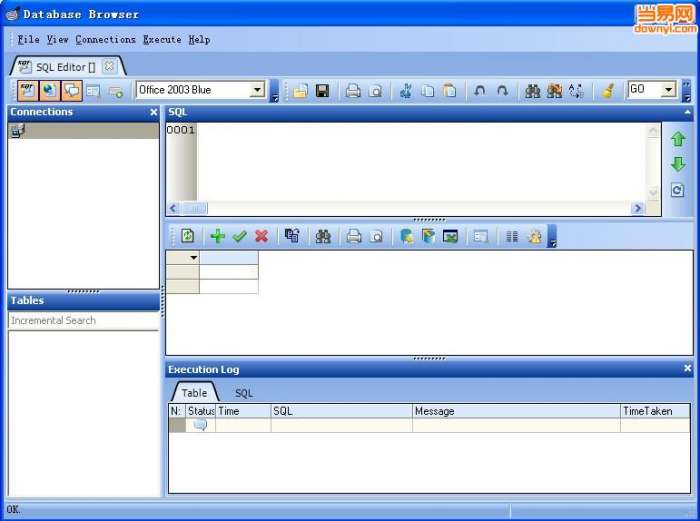This screenshot has width=700, height=521.
Task: Select the SQL Editor [] tab
Action: click(66, 67)
